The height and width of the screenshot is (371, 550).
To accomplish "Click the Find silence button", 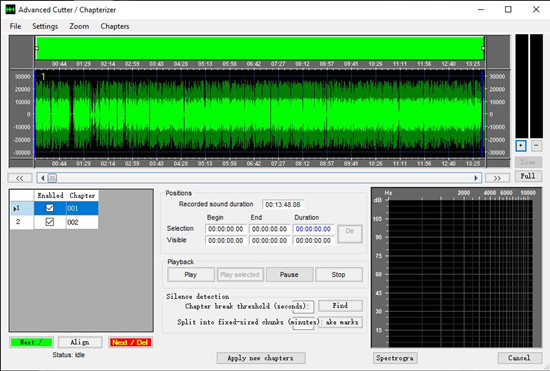I will tap(340, 306).
